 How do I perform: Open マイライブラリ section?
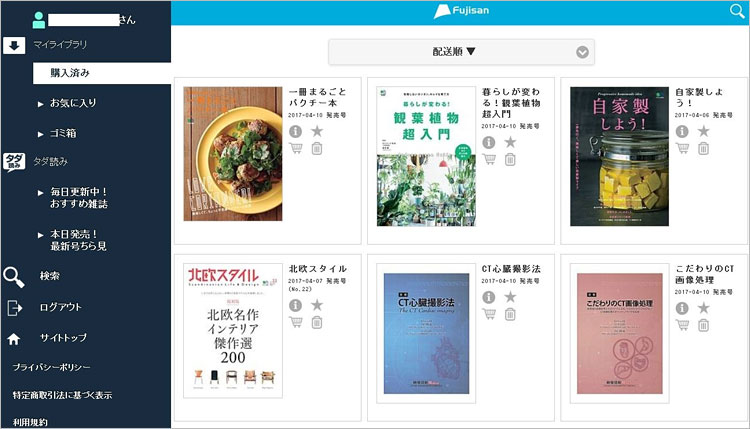pyautogui.click(x=60, y=44)
